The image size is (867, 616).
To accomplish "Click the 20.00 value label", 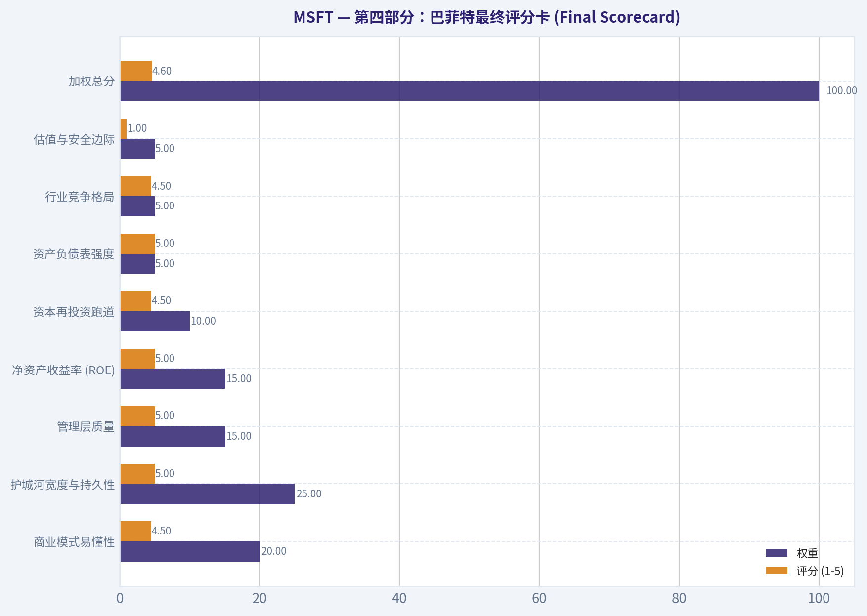I will [274, 551].
